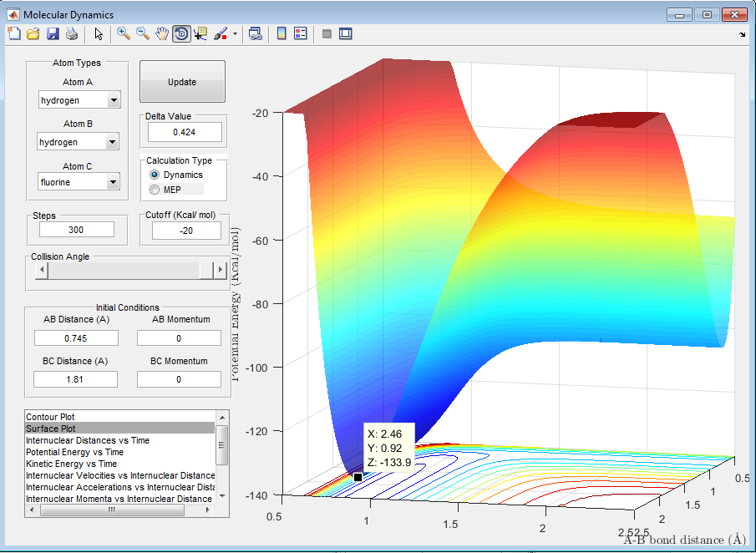Activate the Data Cursor tool
756x553 pixels.
point(200,33)
